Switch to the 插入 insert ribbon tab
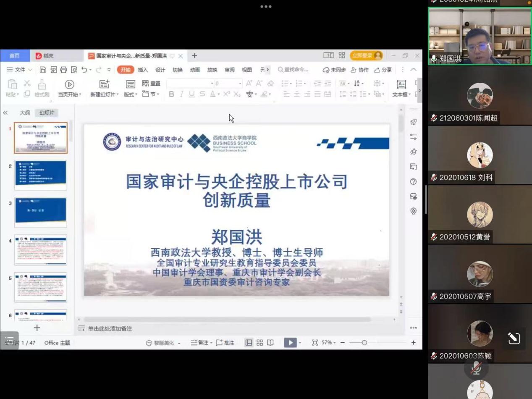The image size is (532, 399). point(143,70)
